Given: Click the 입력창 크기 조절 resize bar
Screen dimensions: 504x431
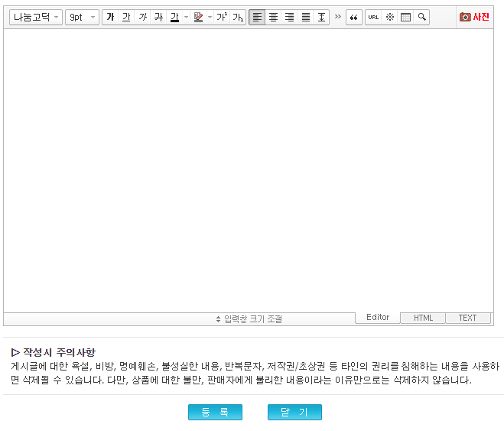Looking at the screenshot, I should point(249,318).
